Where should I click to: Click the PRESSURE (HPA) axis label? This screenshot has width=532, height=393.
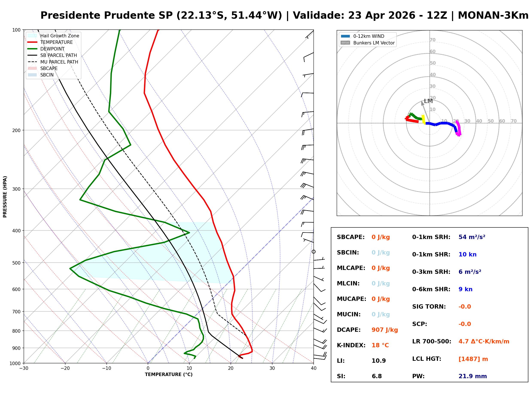[x=5, y=197]
